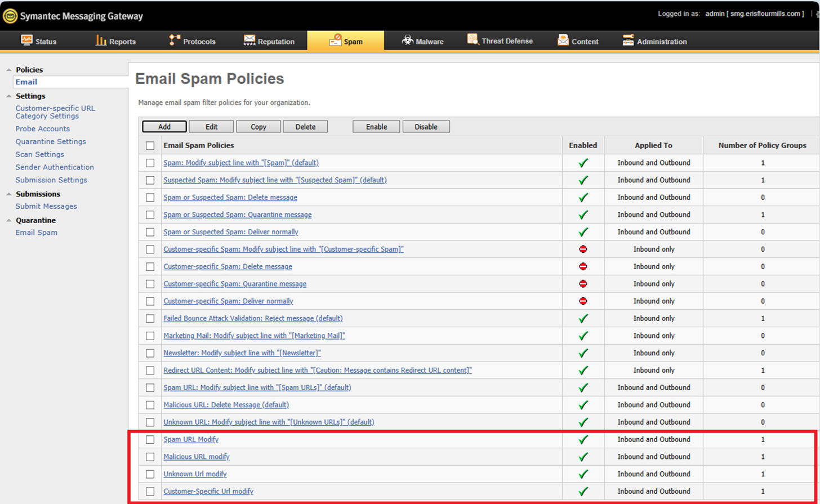820x504 pixels.
Task: Click red disabled icon for Customer-specific Spam: Quarantine message
Action: pyautogui.click(x=583, y=284)
